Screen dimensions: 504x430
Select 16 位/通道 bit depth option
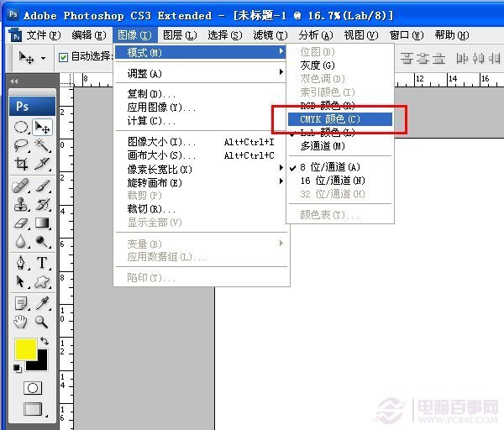pos(333,181)
